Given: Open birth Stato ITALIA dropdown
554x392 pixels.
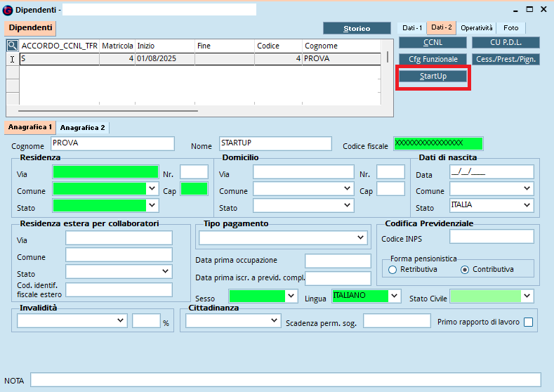Looking at the screenshot, I should pyautogui.click(x=527, y=205).
